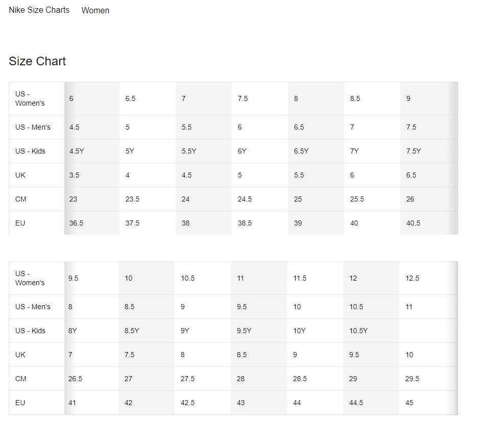Click US Women's size 9 cell

pos(429,98)
